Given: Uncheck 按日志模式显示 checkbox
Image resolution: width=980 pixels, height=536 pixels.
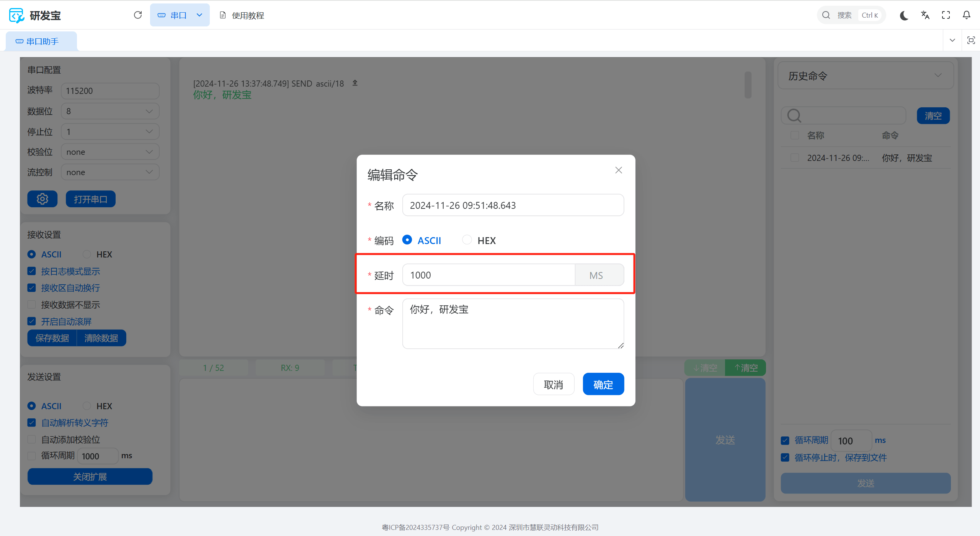Looking at the screenshot, I should point(32,271).
